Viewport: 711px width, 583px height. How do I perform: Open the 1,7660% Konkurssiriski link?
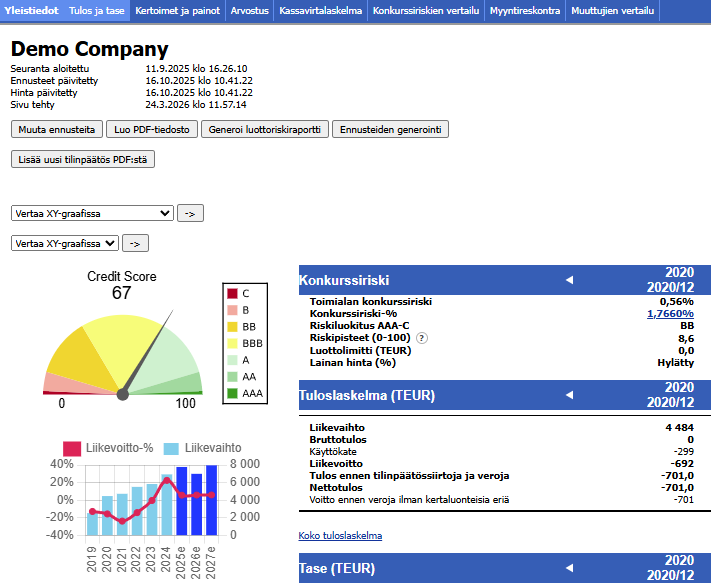(x=670, y=314)
